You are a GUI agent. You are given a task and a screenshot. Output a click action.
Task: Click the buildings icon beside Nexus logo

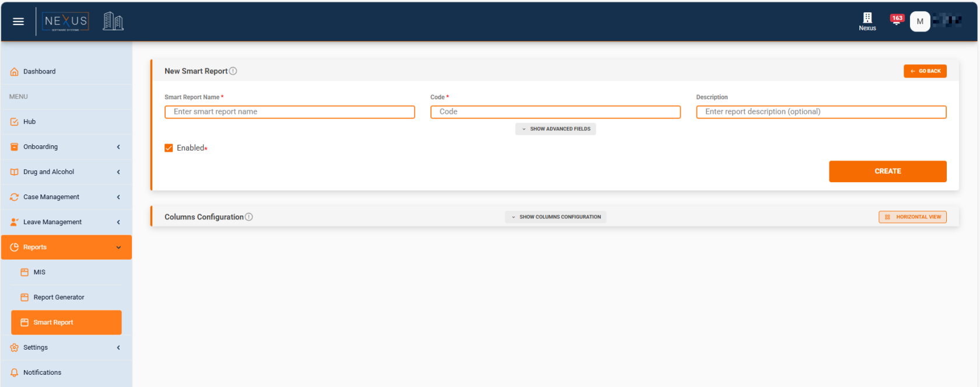(113, 22)
